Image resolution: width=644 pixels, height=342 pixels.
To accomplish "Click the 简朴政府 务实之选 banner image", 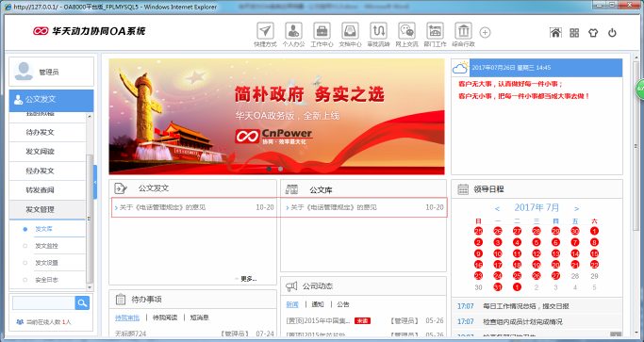I will click(276, 117).
